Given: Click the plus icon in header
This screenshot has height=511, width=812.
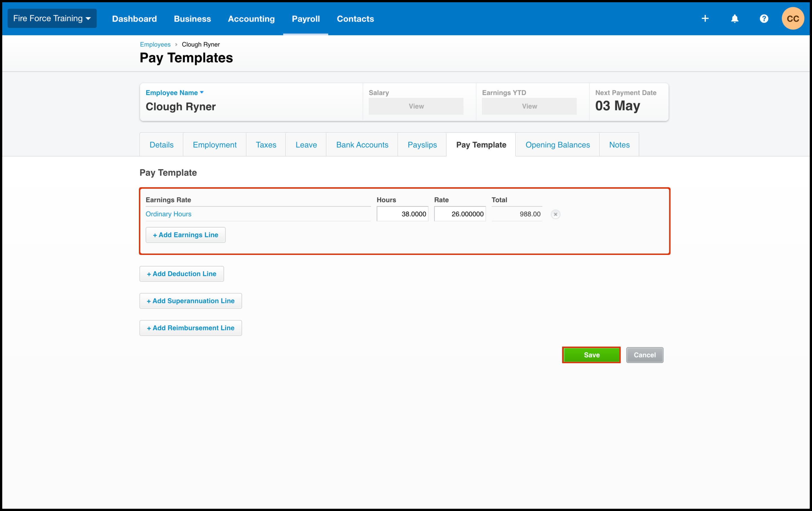Looking at the screenshot, I should point(705,19).
